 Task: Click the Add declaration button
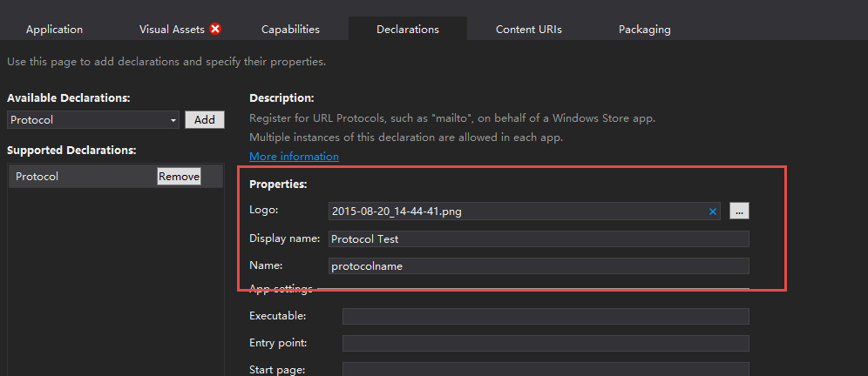(204, 119)
